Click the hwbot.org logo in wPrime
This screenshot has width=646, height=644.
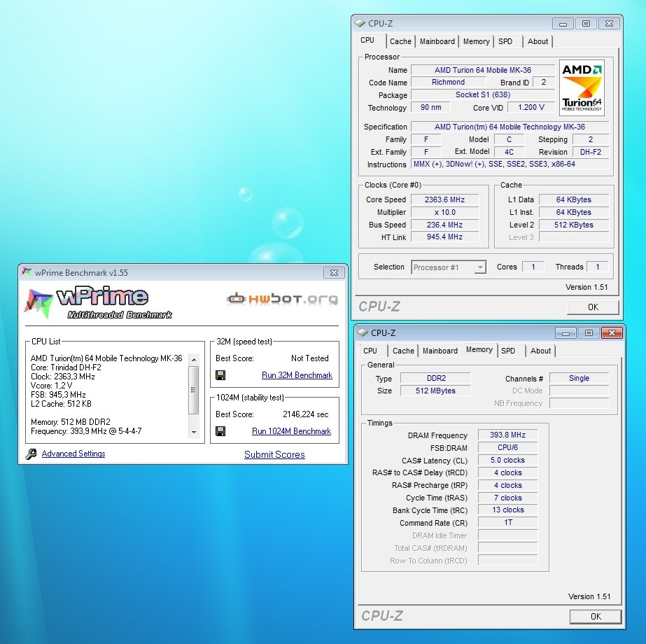click(283, 298)
